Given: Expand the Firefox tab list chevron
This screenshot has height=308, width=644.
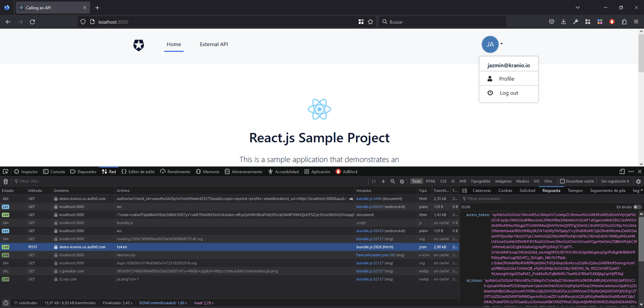Looking at the screenshot, I should pos(577,7).
